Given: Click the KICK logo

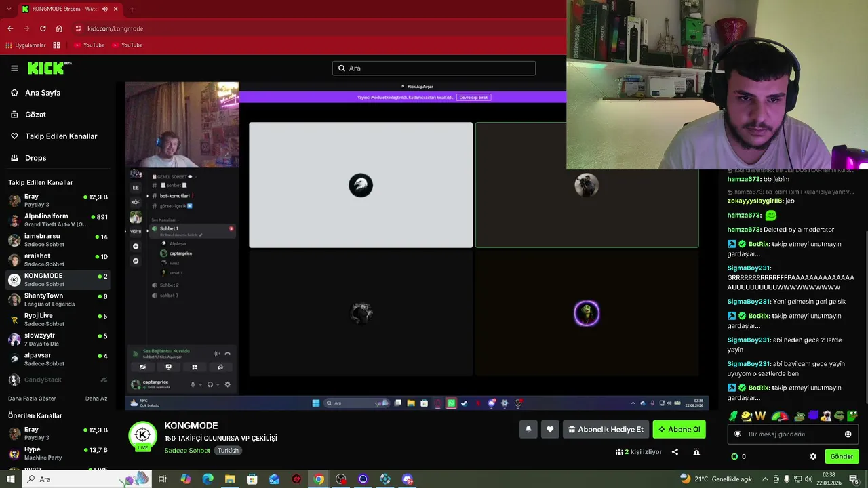Looking at the screenshot, I should [x=49, y=68].
